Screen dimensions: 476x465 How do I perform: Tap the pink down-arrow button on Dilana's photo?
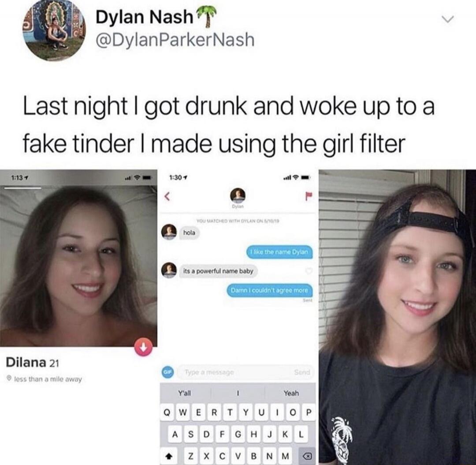[144, 346]
